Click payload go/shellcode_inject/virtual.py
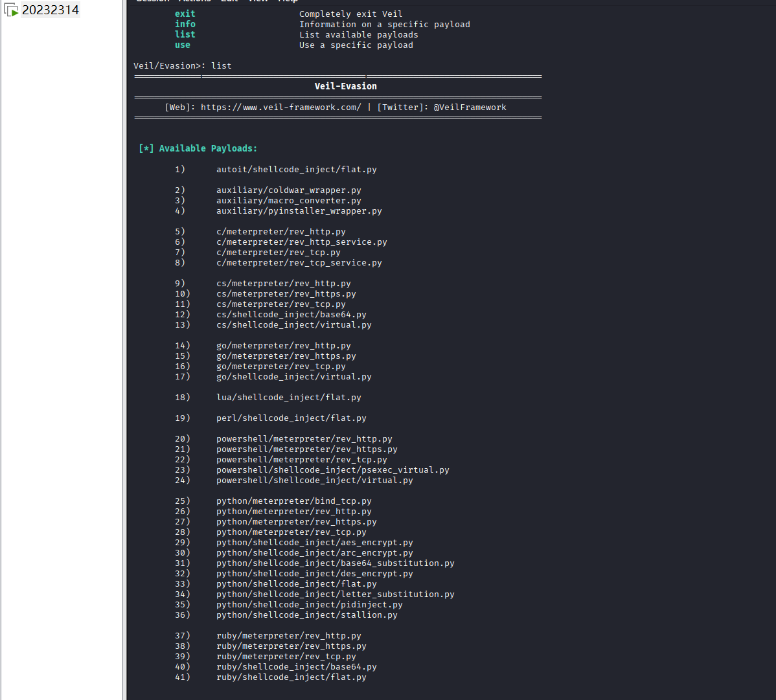Viewport: 776px width, 700px height. coord(294,377)
